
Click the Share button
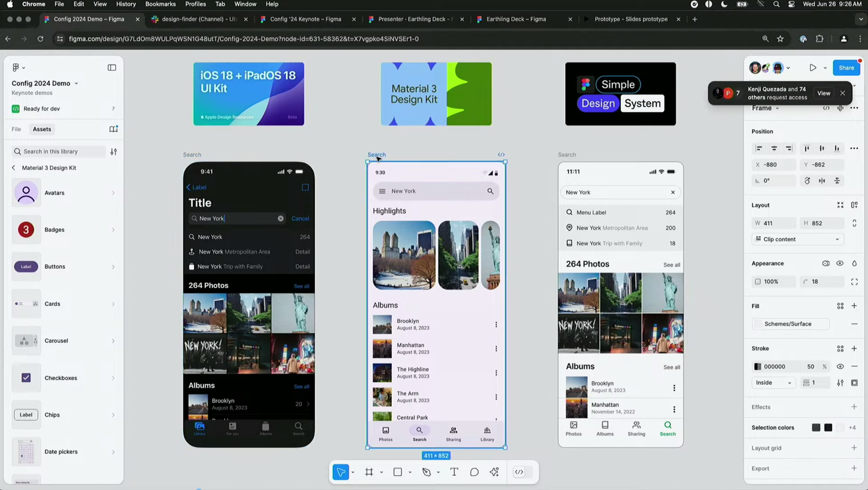[846, 68]
